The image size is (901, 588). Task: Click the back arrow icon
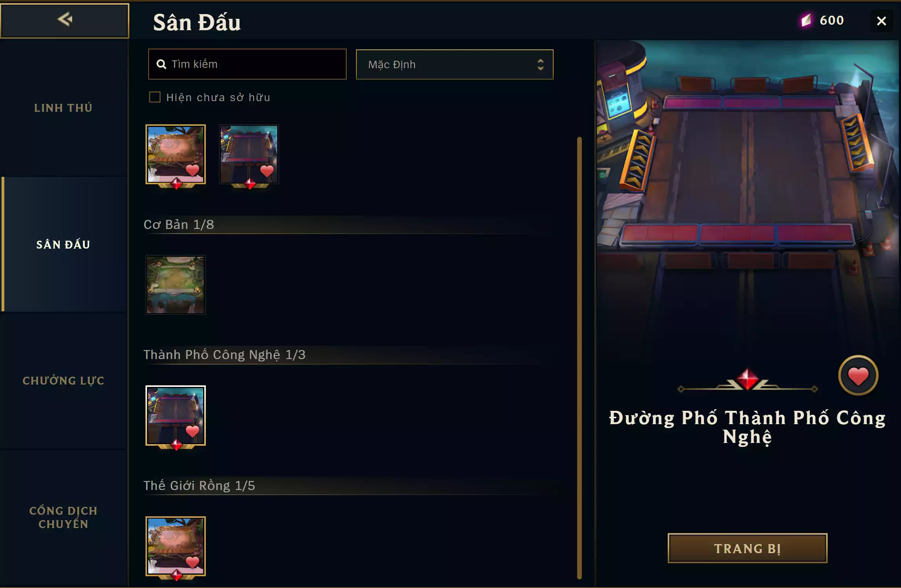click(65, 19)
